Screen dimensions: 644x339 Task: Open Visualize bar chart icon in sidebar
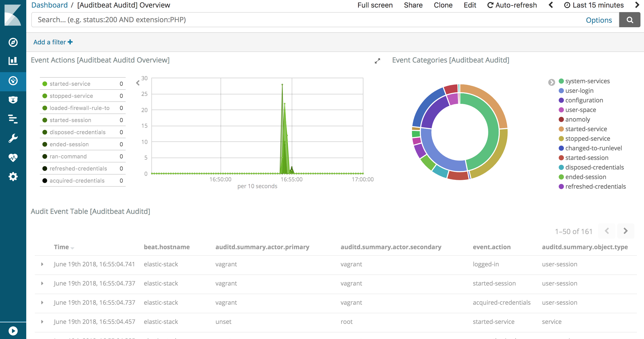pyautogui.click(x=13, y=61)
